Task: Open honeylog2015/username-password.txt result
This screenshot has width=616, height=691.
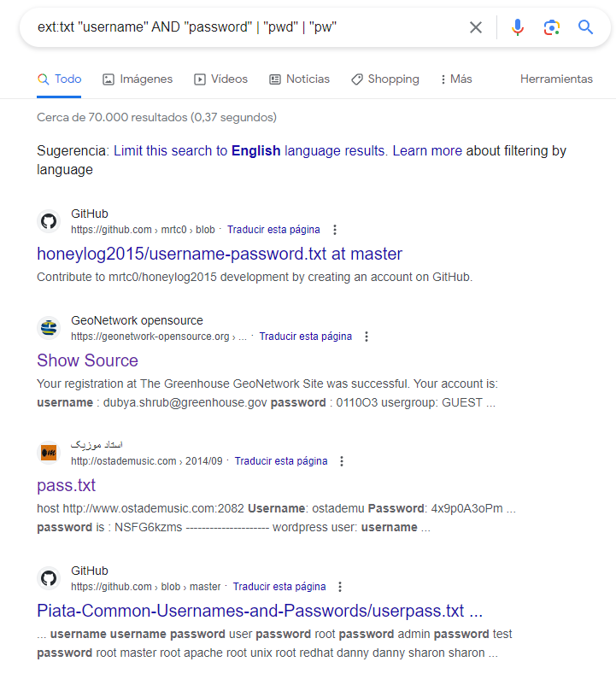Action: 220,254
